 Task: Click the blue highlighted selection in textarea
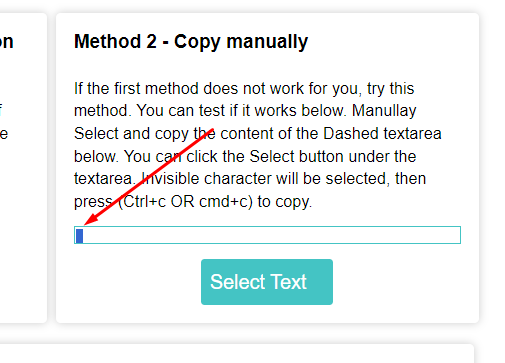[79, 236]
